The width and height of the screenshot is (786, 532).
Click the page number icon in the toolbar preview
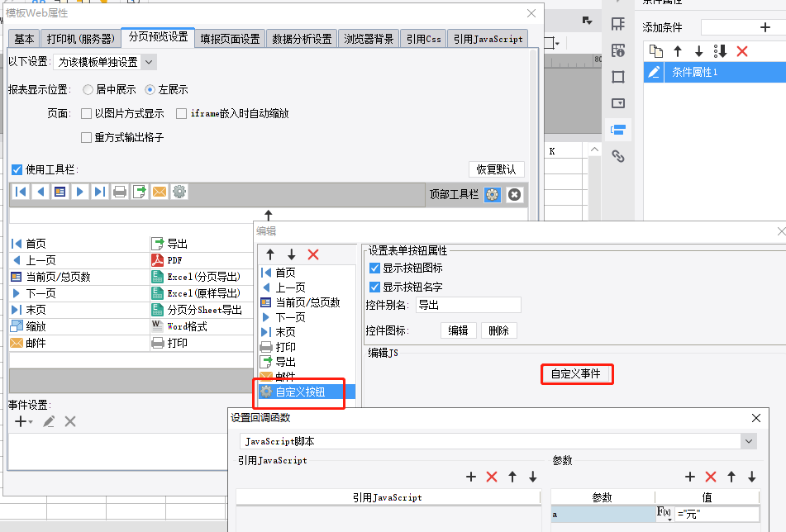[60, 192]
